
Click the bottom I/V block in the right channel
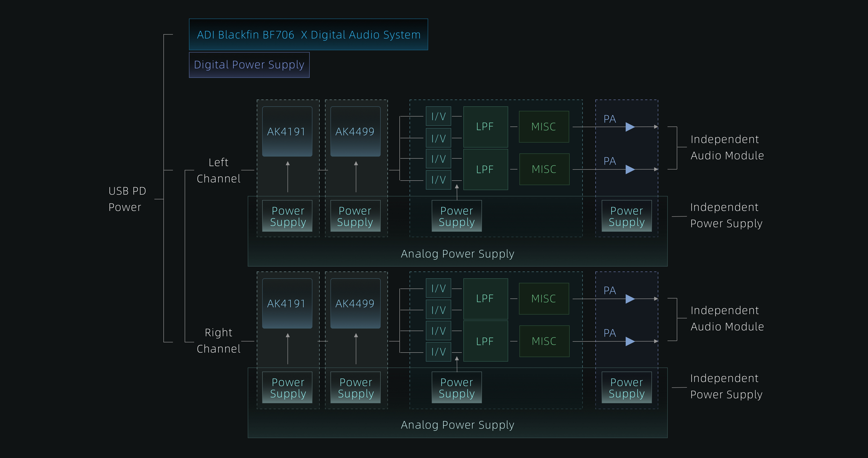(x=438, y=352)
